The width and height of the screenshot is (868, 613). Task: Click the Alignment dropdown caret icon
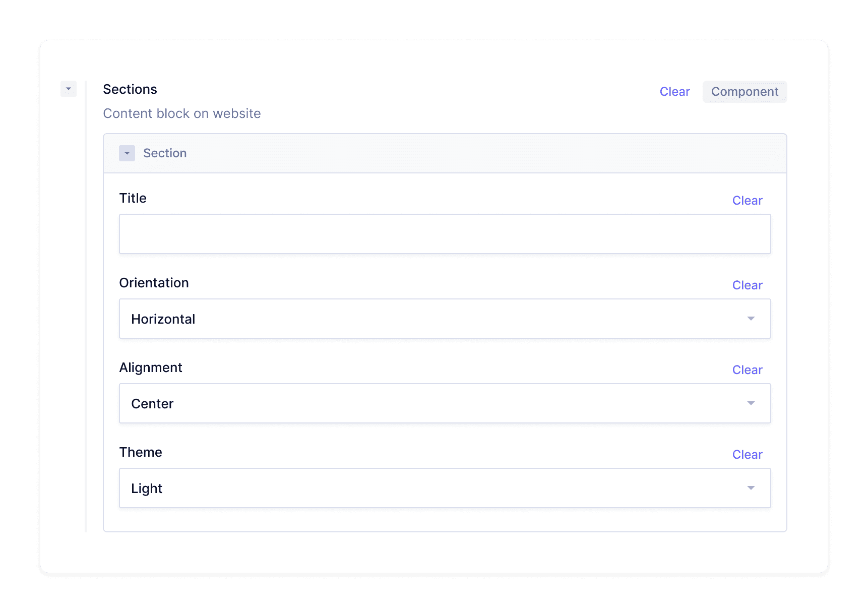tap(751, 403)
